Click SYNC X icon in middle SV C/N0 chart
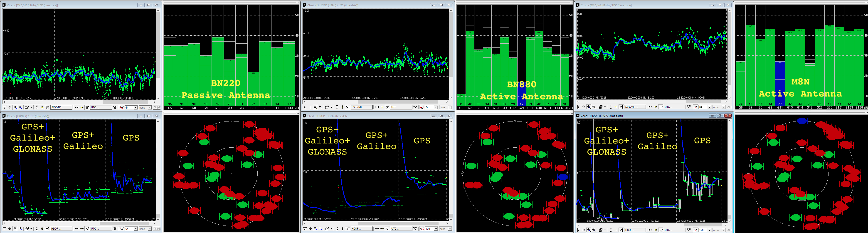Screen dimensions: 868x233 tap(415, 107)
